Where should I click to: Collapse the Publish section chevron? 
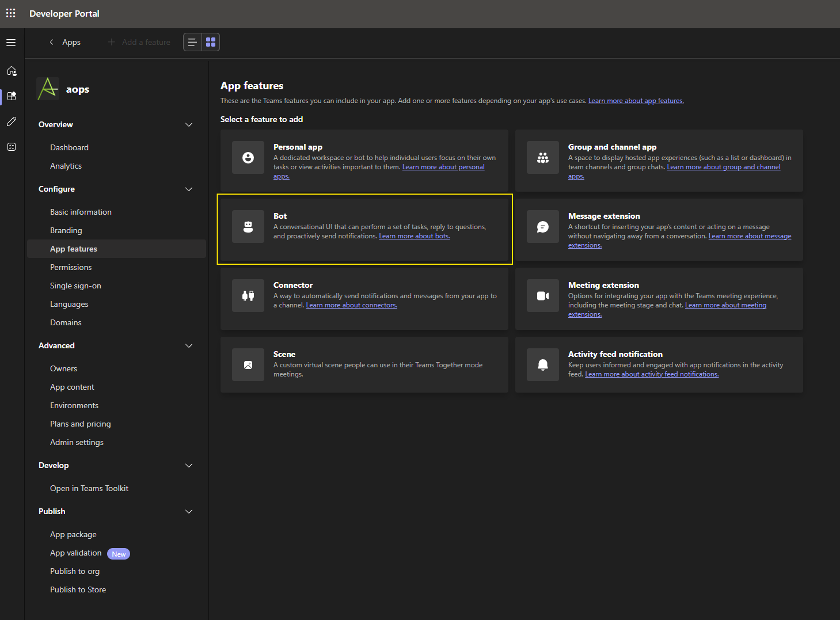click(189, 512)
